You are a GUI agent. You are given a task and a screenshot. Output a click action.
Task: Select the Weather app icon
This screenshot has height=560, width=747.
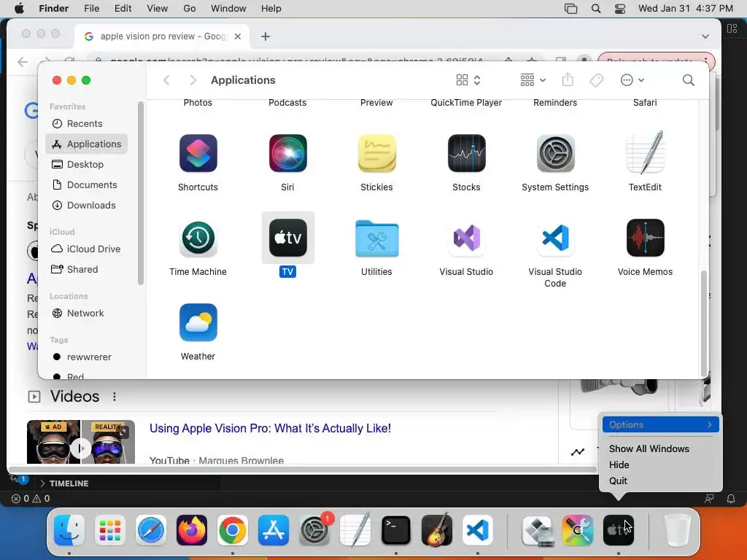coord(198,322)
